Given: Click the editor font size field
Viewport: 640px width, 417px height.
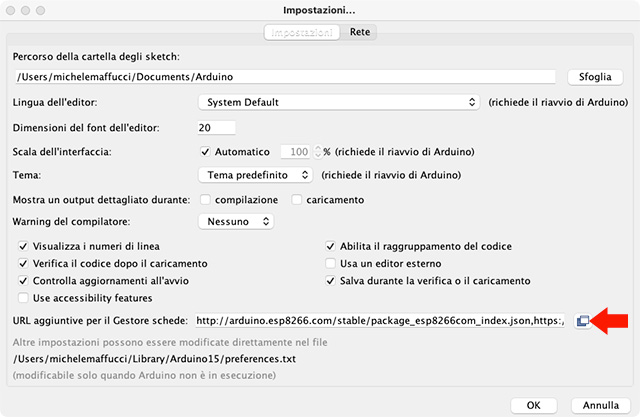Looking at the screenshot, I should tap(216, 127).
